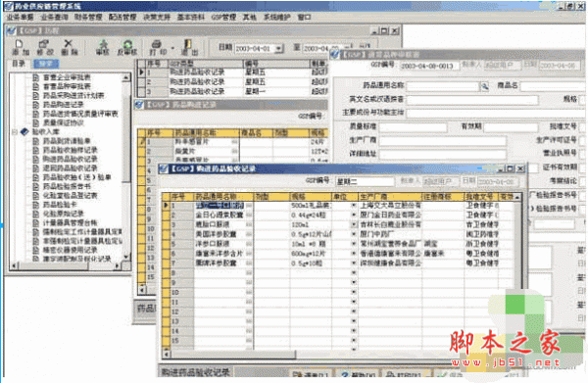
Task: Open 单位 dropdown in row 1 of 验收记录
Action: 354,206
